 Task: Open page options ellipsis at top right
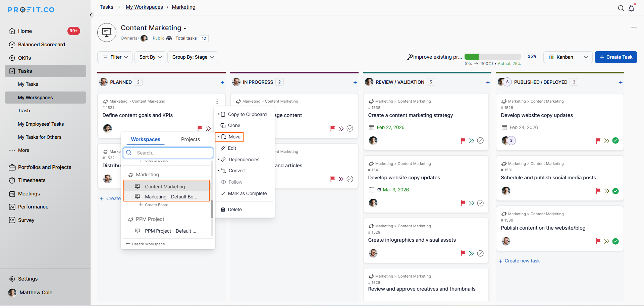coord(634,27)
